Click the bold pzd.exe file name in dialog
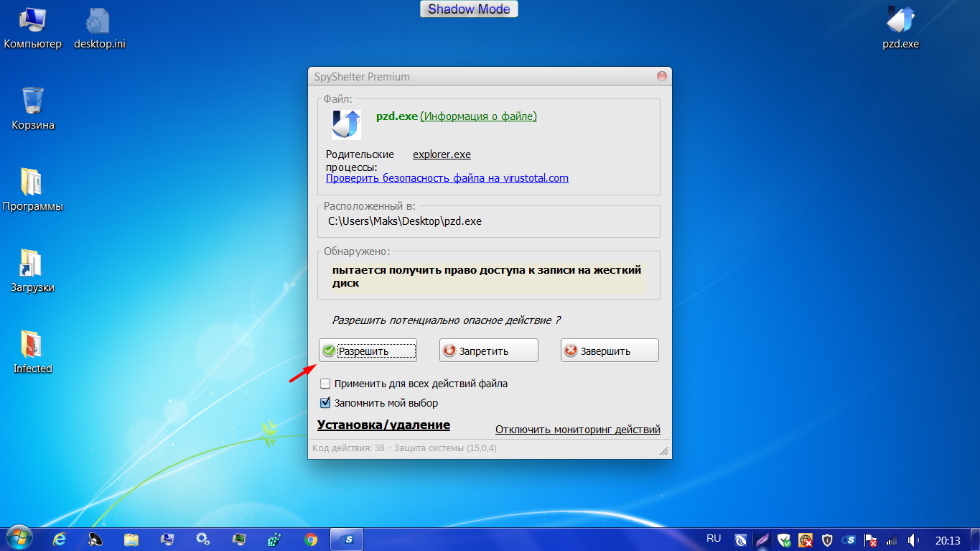This screenshot has width=980, height=551. pyautogui.click(x=397, y=116)
